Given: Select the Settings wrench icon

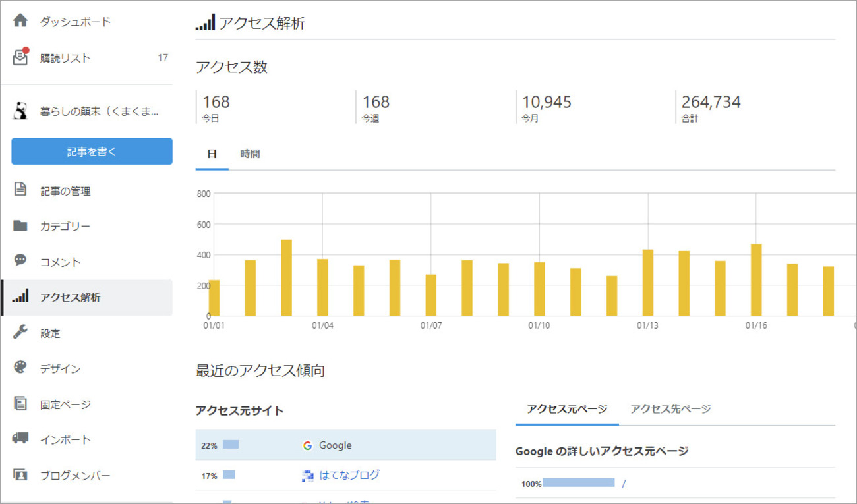Looking at the screenshot, I should point(20,333).
